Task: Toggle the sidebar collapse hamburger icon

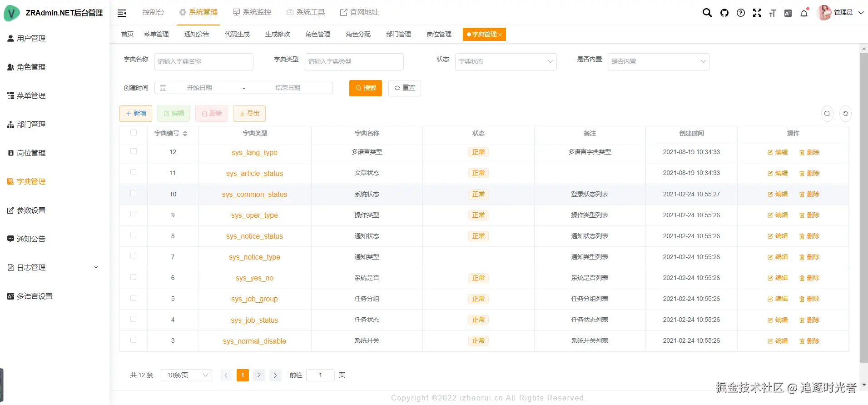Action: pyautogui.click(x=122, y=13)
